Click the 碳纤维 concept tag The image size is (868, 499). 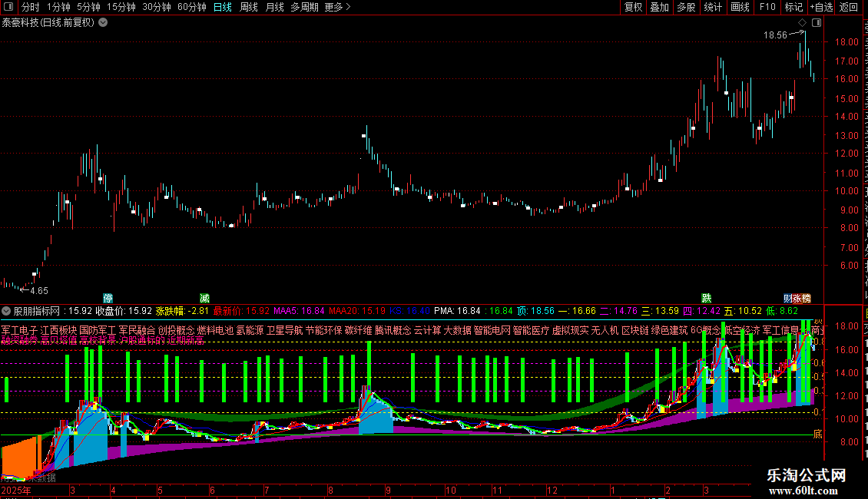click(359, 330)
